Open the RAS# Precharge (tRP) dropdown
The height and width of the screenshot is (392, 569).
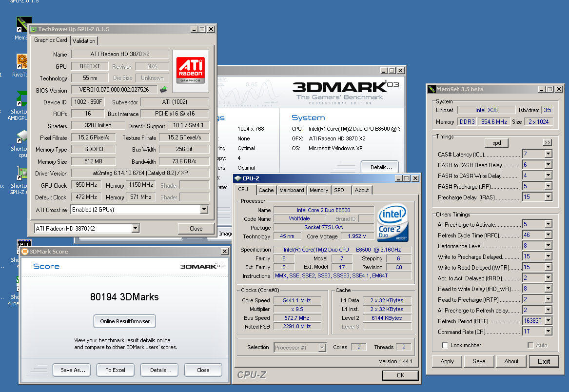pyautogui.click(x=548, y=186)
